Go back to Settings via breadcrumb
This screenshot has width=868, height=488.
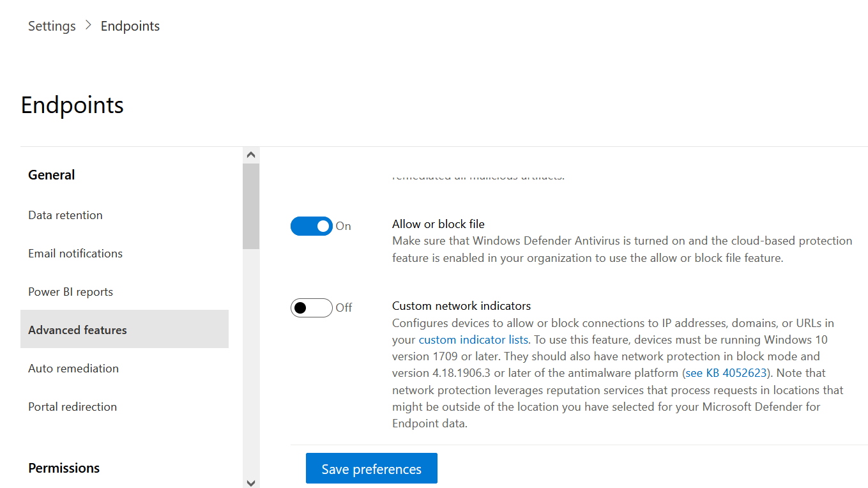[52, 26]
